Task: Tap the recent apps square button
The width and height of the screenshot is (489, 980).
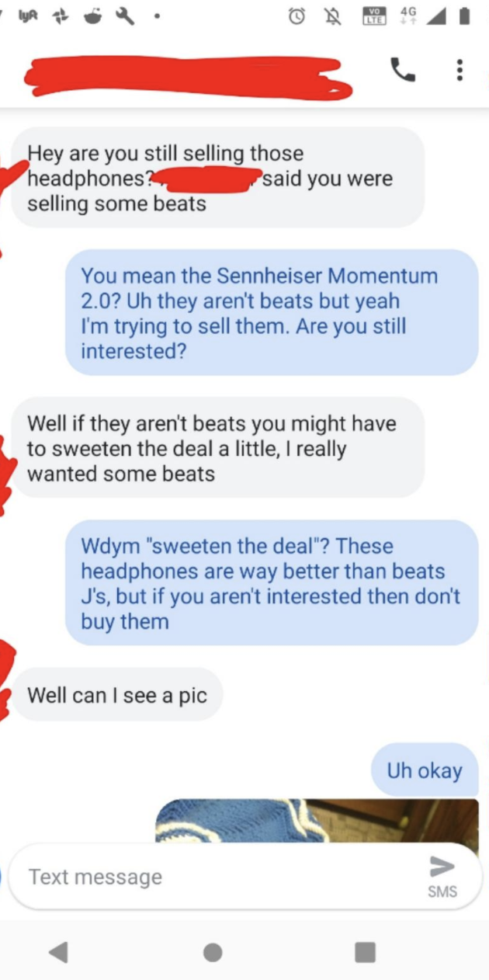Action: tap(365, 951)
